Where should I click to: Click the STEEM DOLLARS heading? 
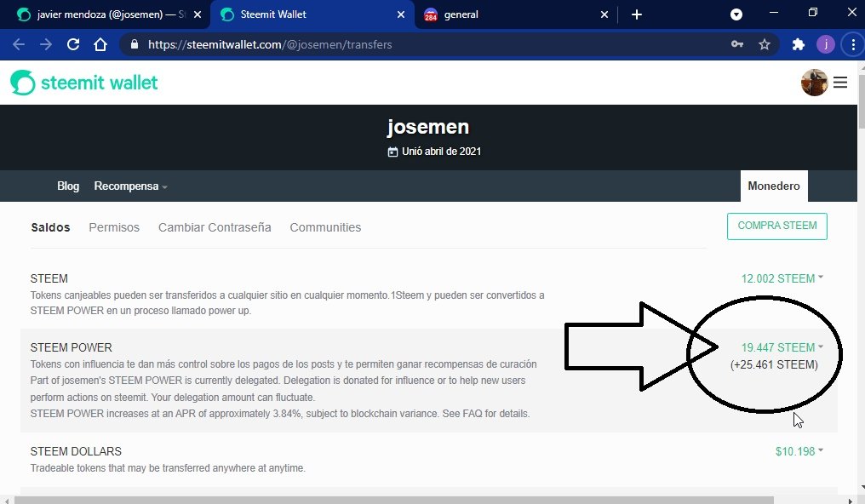(x=76, y=451)
